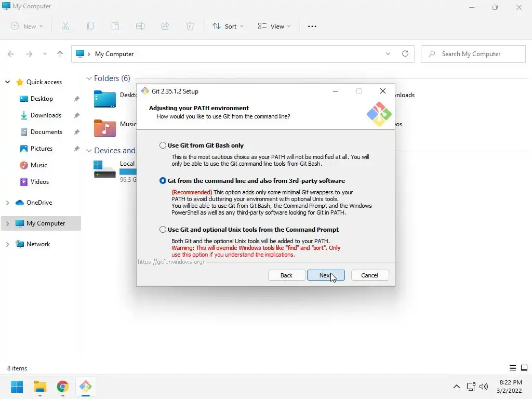
Task: Open recent locations chevron
Action: 45,54
